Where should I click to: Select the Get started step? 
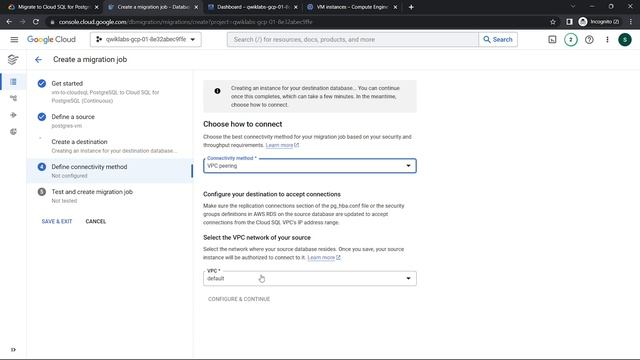(110, 91)
